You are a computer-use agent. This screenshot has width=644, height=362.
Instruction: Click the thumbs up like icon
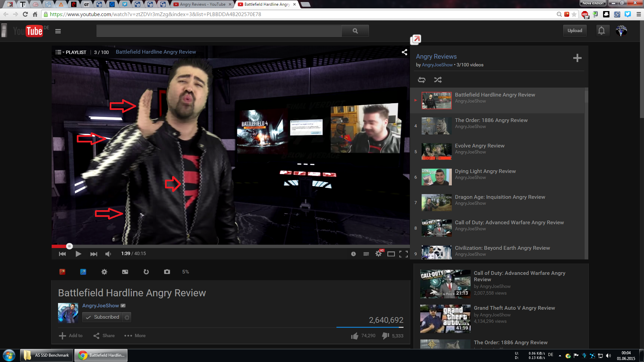pos(355,336)
